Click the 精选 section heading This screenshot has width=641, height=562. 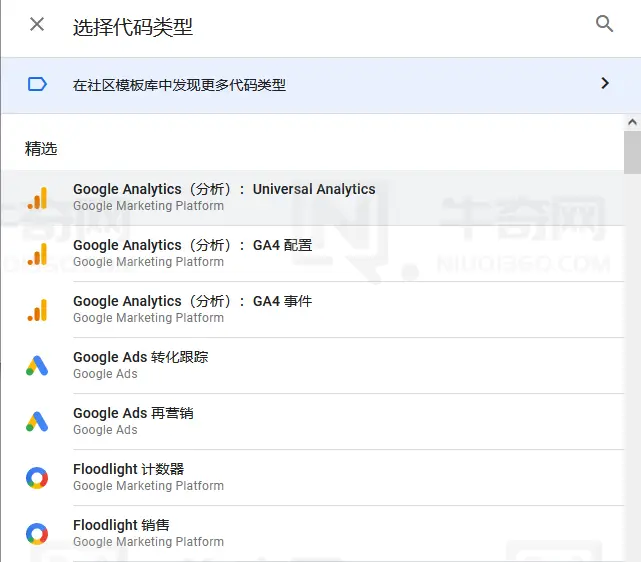point(41,149)
